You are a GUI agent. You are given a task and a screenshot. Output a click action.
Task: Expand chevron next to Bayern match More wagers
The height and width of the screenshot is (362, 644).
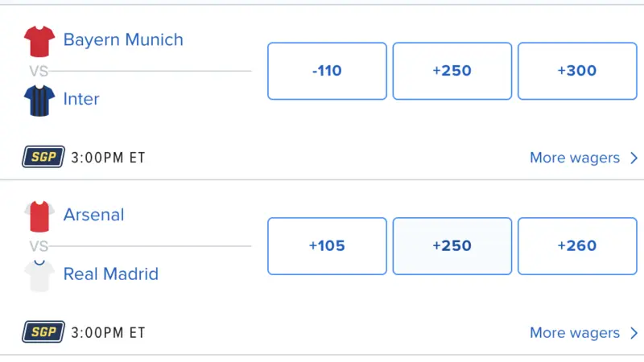(634, 158)
